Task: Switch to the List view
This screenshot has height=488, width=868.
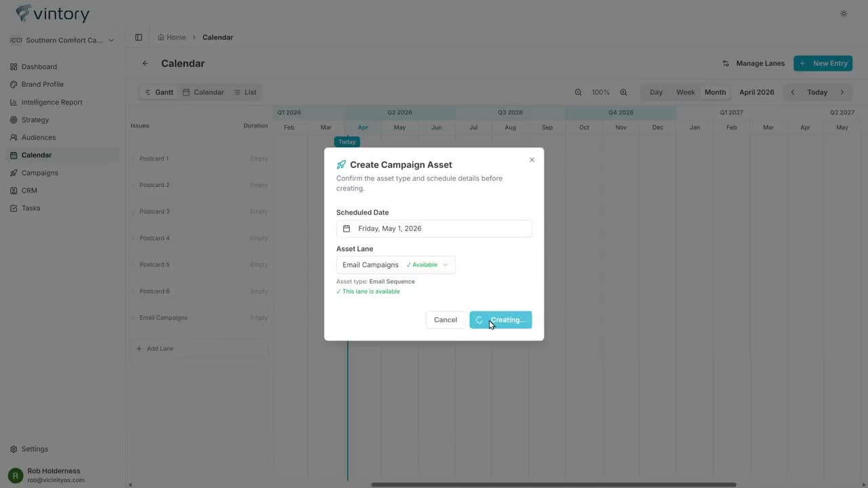Action: click(x=245, y=92)
